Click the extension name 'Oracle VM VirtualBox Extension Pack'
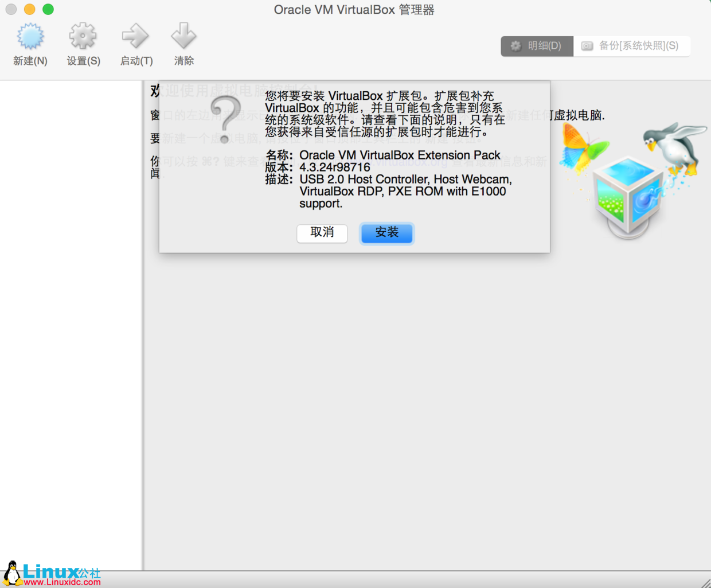 (x=400, y=155)
